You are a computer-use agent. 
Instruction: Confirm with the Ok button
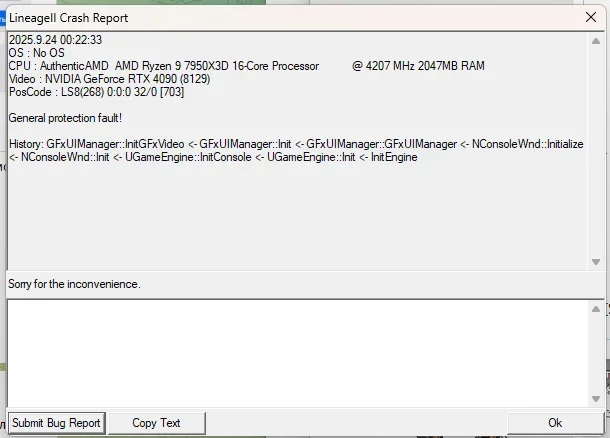[x=555, y=423]
